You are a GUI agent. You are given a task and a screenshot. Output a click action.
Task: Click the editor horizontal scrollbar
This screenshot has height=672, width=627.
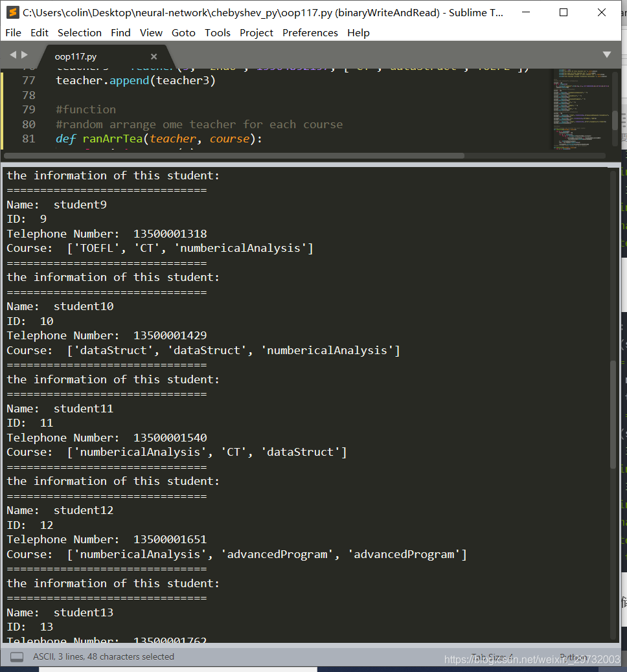pyautogui.click(x=234, y=155)
